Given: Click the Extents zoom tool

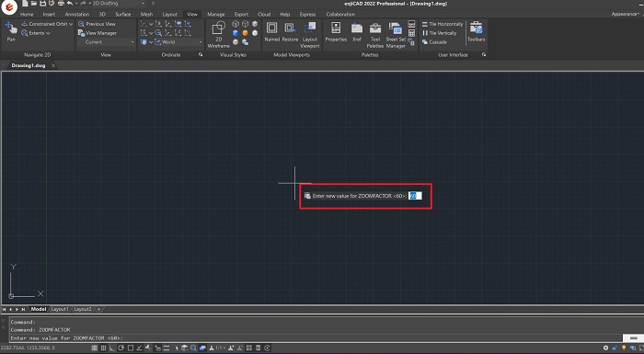Looking at the screenshot, I should (37, 33).
